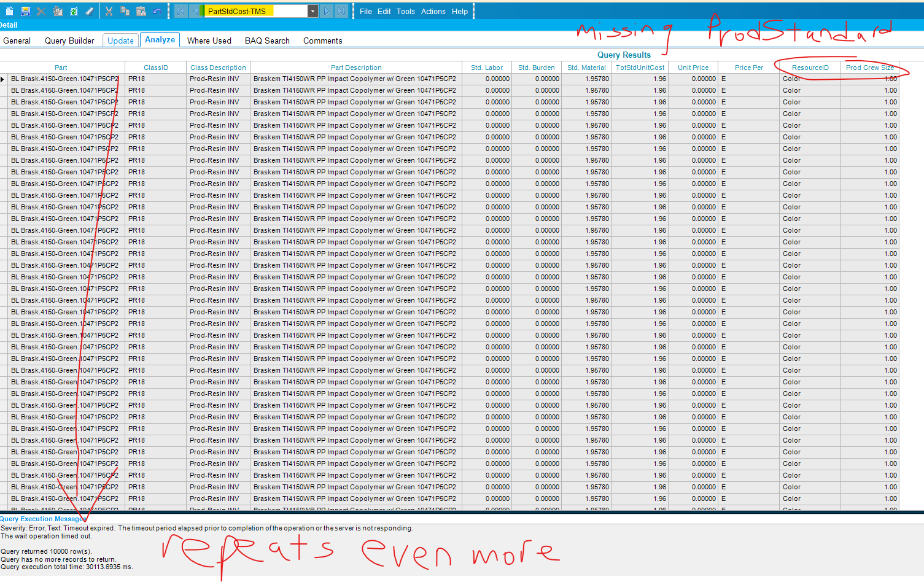Screen dimensions: 924x582
Task: Go to previous record navigation arrow
Action: (x=195, y=11)
